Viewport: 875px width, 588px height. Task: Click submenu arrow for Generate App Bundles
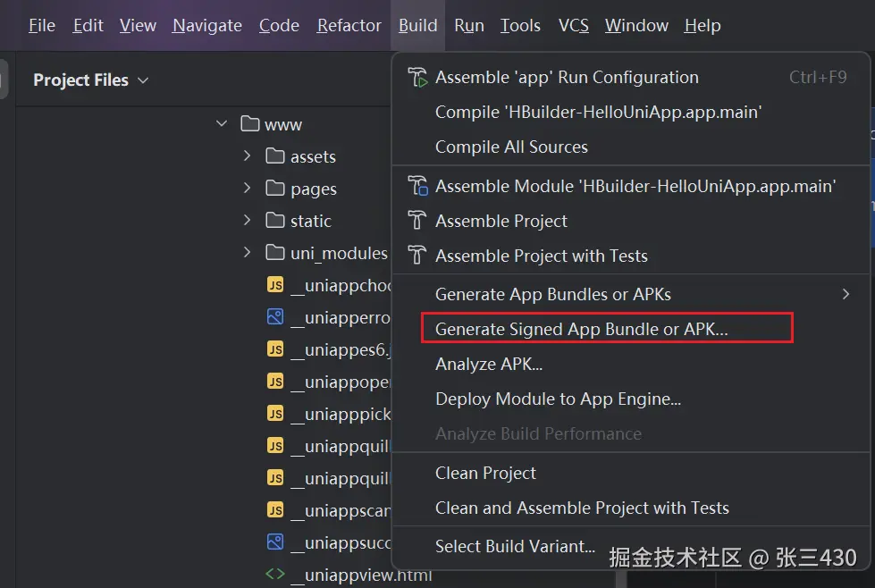click(846, 294)
